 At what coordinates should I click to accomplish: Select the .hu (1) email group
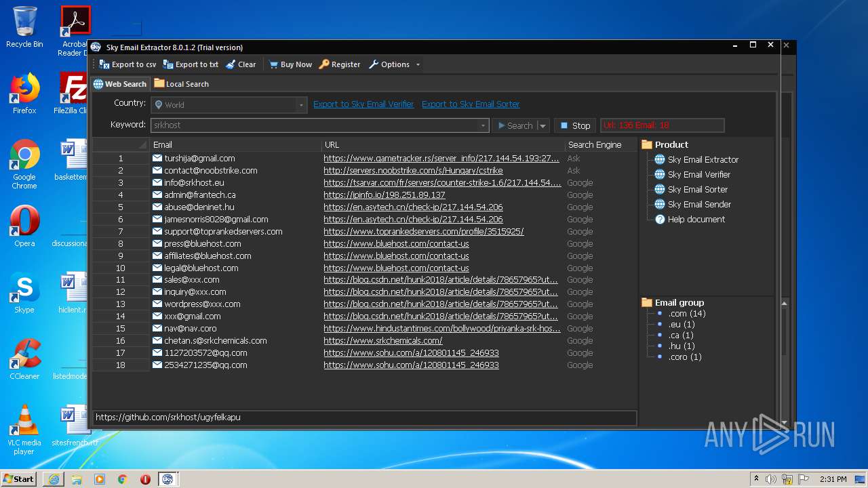click(682, 346)
